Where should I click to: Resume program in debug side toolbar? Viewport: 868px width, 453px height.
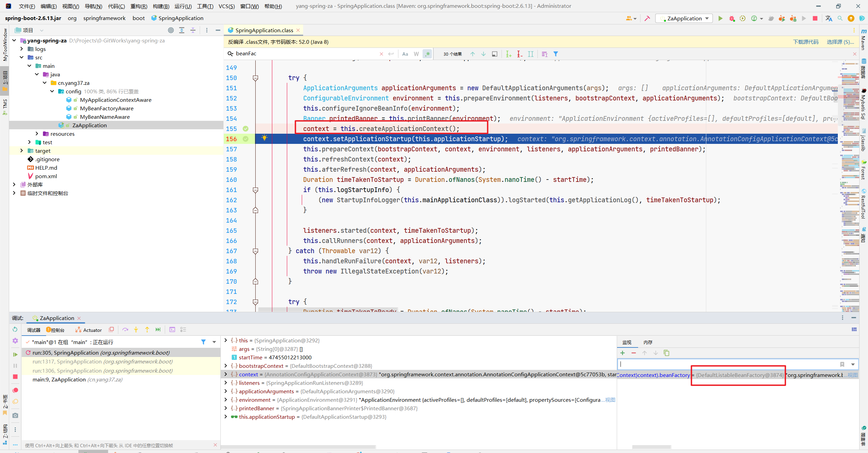point(15,354)
